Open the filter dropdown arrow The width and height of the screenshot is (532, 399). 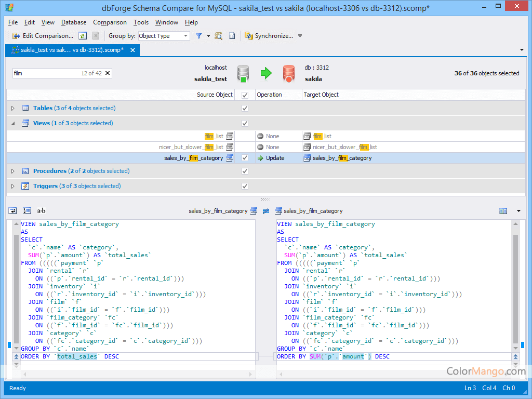(x=208, y=36)
